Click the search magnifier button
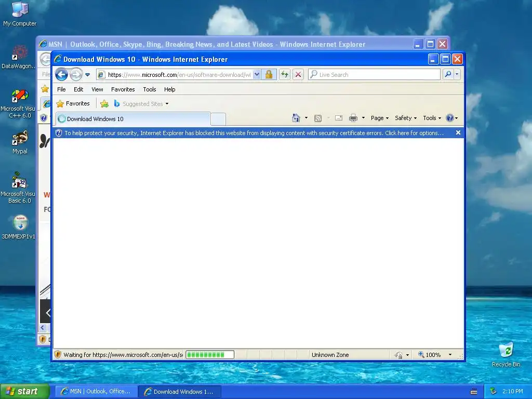The image size is (532, 399). coord(448,74)
